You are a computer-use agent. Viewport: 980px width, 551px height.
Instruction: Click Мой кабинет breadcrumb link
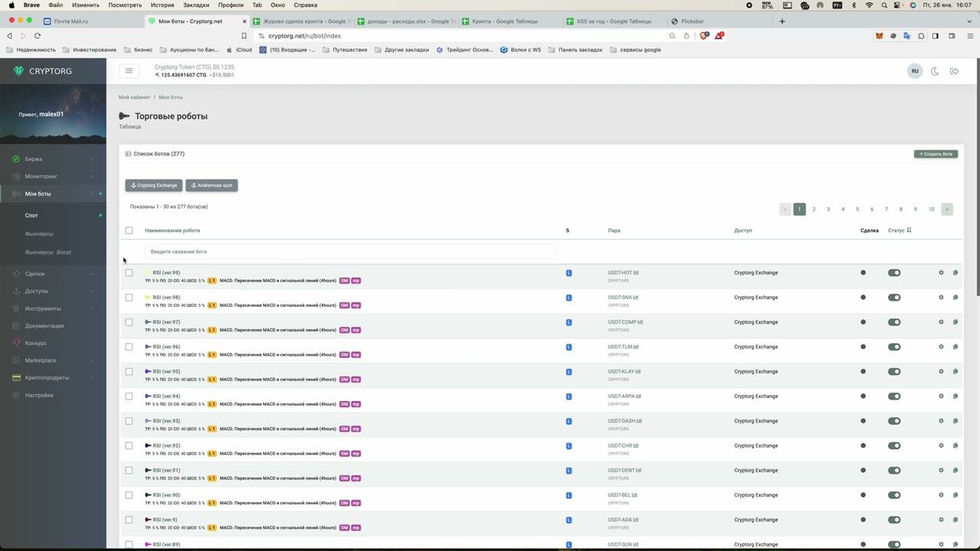(x=135, y=97)
